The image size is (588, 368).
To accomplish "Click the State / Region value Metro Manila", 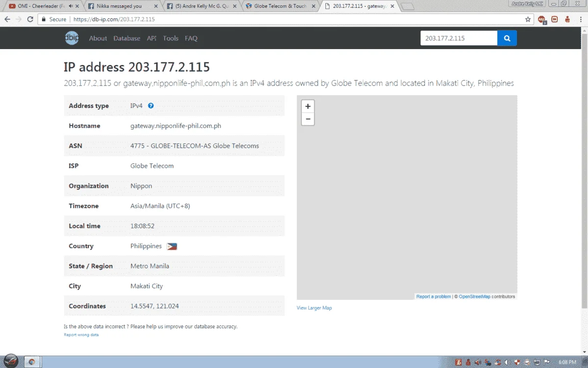I will tap(150, 266).
